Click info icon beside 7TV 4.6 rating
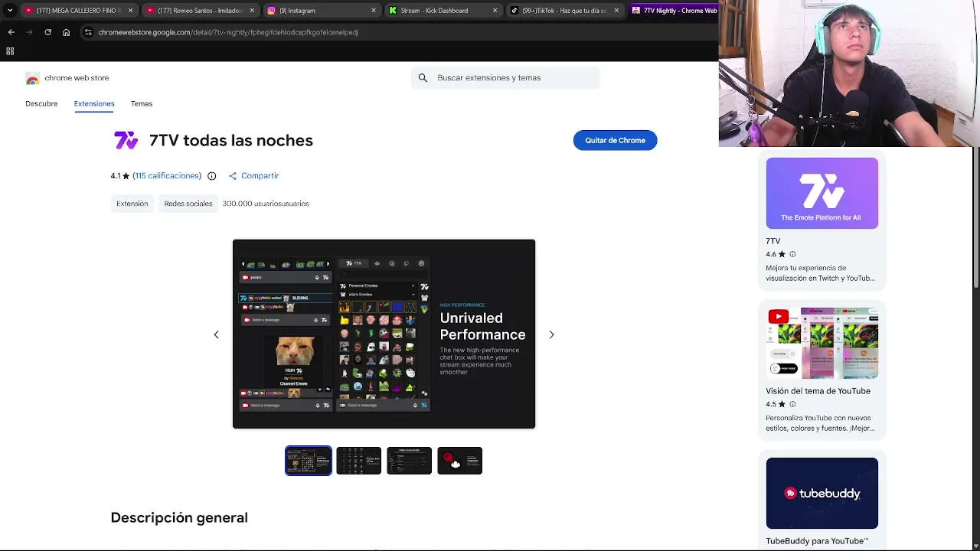Screen dimensions: 980x551 tap(792, 254)
